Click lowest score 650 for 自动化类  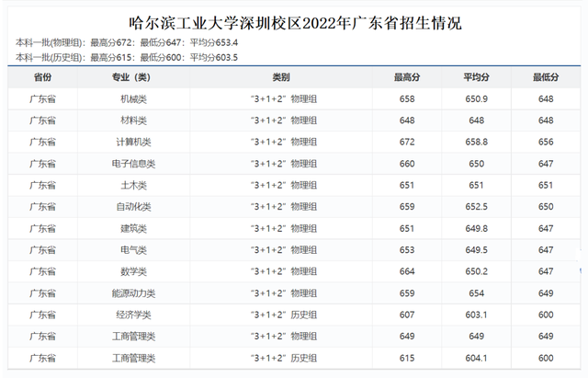(x=546, y=206)
